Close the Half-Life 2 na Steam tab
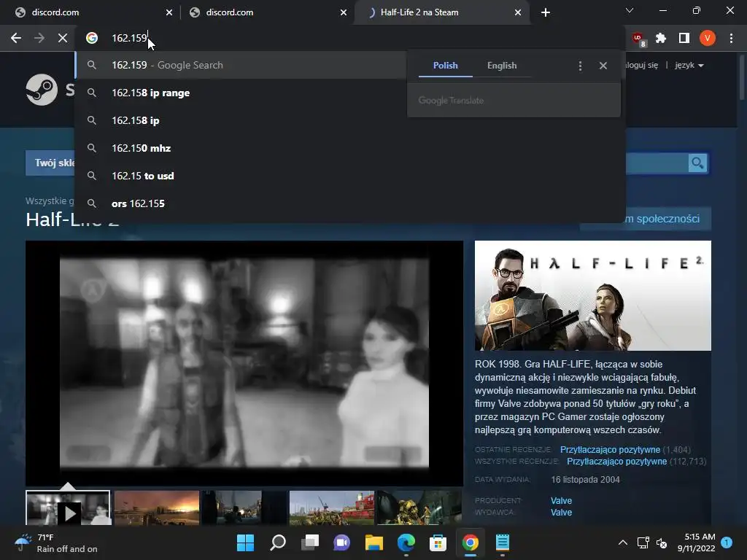Viewport: 747px width, 560px height. [518, 12]
